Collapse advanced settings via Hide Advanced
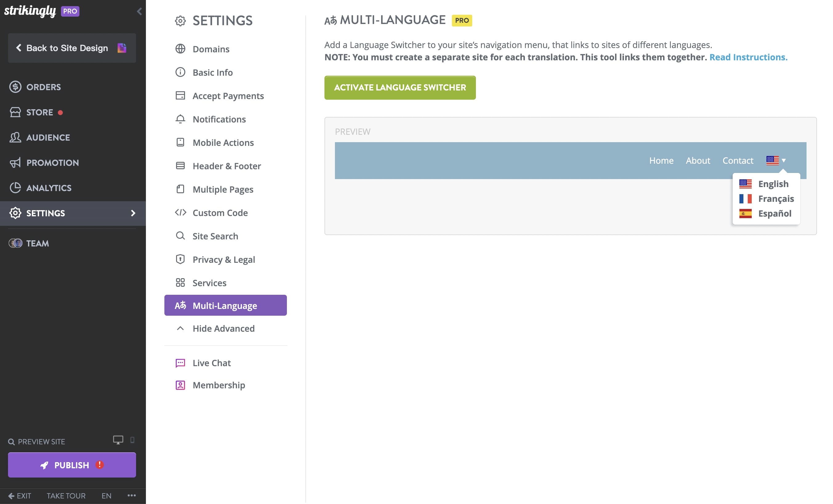Image resolution: width=833 pixels, height=504 pixels. click(x=223, y=328)
